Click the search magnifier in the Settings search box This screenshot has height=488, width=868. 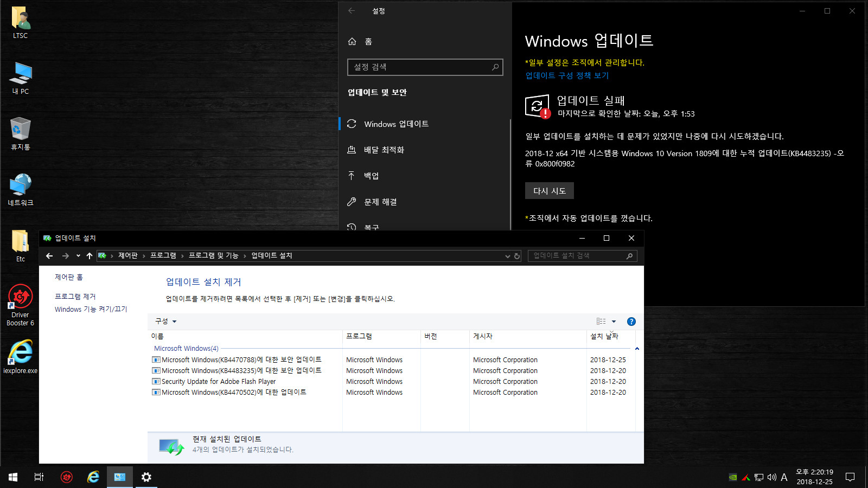point(495,67)
